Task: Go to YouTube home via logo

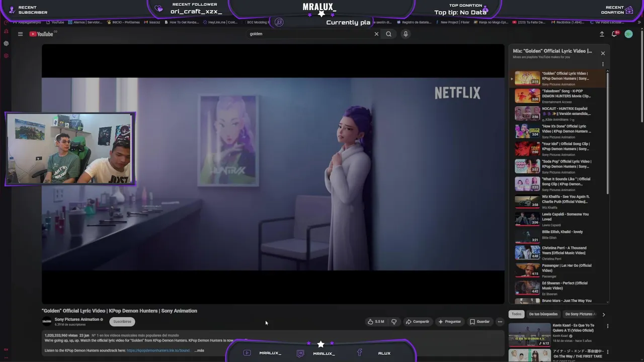Action: click(x=42, y=34)
